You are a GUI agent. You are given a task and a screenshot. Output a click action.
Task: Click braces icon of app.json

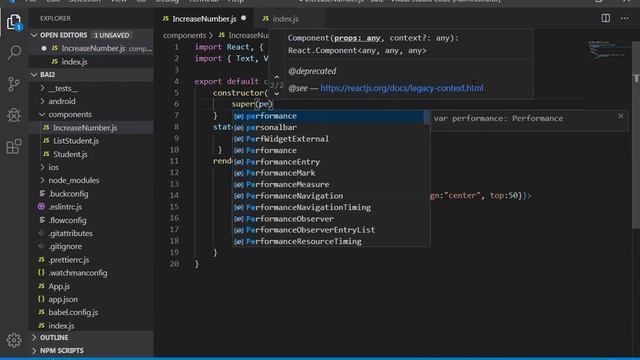pos(41,299)
